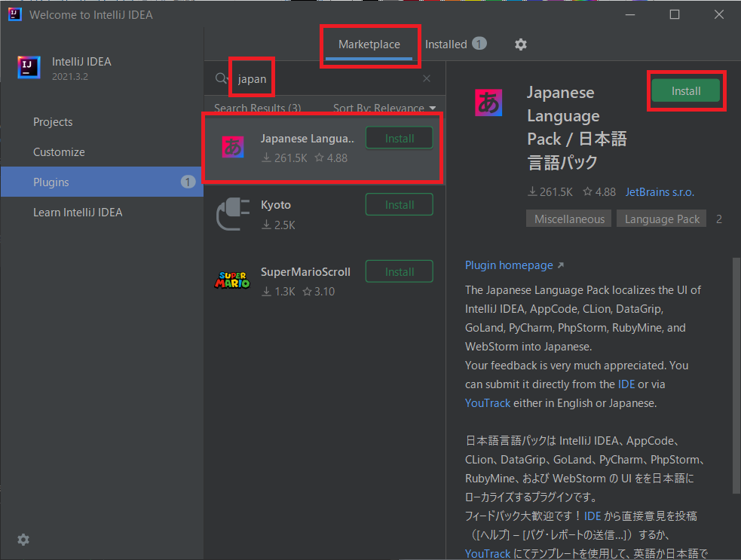The image size is (741, 560).
Task: Click Japanese Language Pack icon in results list
Action: click(x=233, y=148)
